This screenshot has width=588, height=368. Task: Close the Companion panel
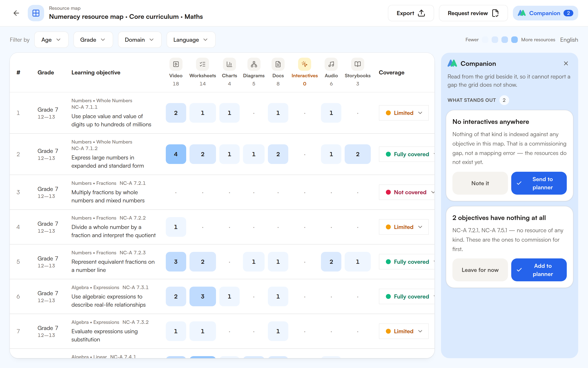[566, 64]
